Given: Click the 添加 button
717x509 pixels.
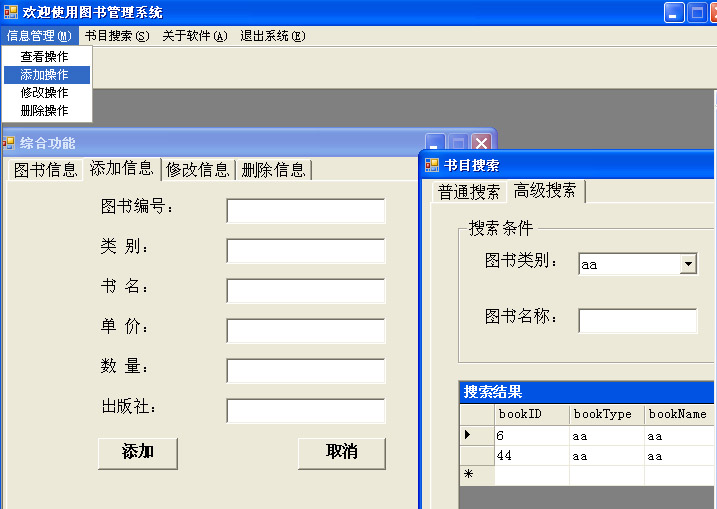Looking at the screenshot, I should coord(138,453).
